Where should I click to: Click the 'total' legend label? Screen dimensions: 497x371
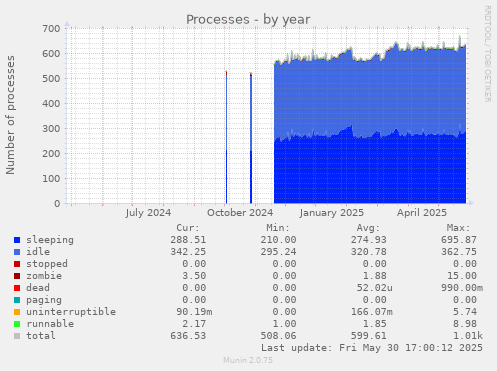[x=41, y=336]
